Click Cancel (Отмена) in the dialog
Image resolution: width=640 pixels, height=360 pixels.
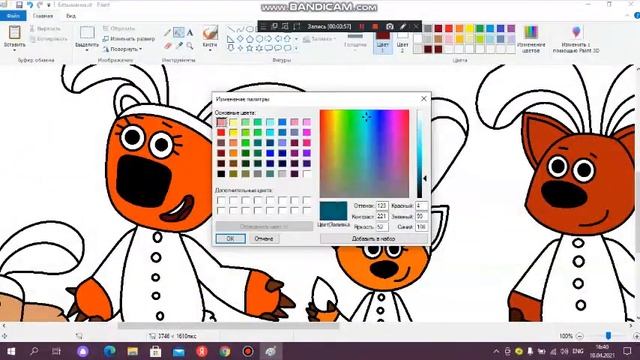click(264, 238)
